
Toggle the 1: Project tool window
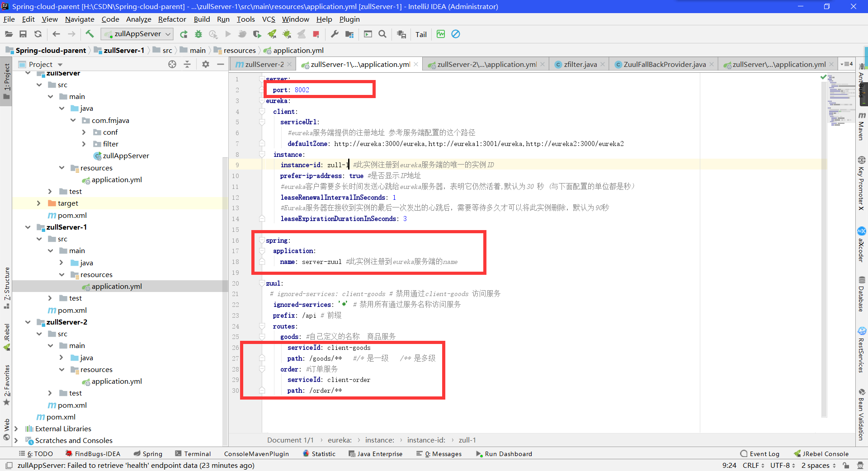coord(6,81)
